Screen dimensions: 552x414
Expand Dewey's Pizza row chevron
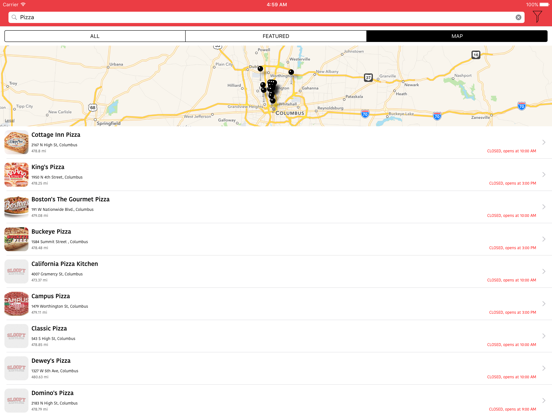(544, 368)
